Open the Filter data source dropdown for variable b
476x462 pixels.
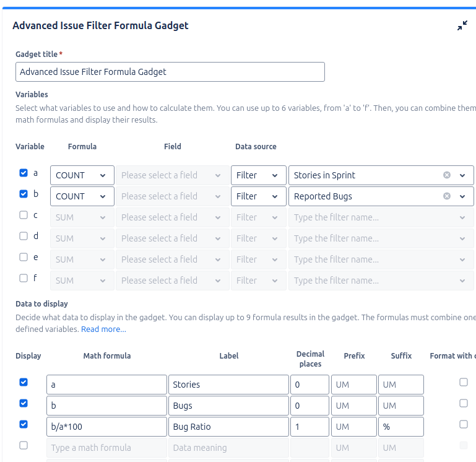(258, 196)
